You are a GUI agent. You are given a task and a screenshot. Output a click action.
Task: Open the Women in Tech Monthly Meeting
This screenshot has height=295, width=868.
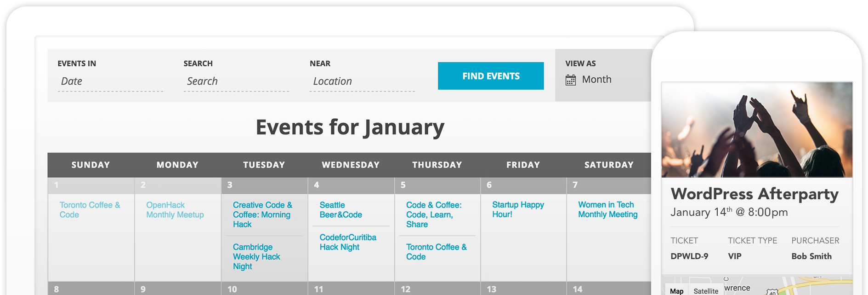[607, 209]
